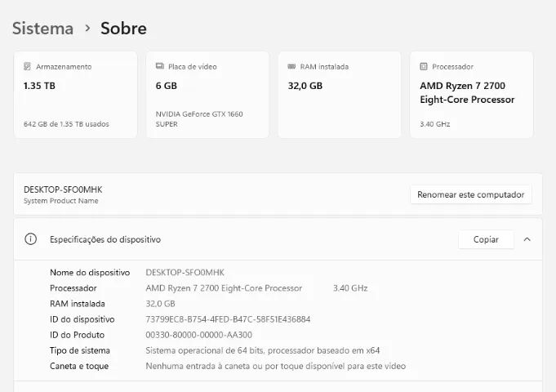Screen dimensions: 556x392
Task: Select device name value DESKTOP-SFO0MHK in specs
Action: [x=185, y=273]
